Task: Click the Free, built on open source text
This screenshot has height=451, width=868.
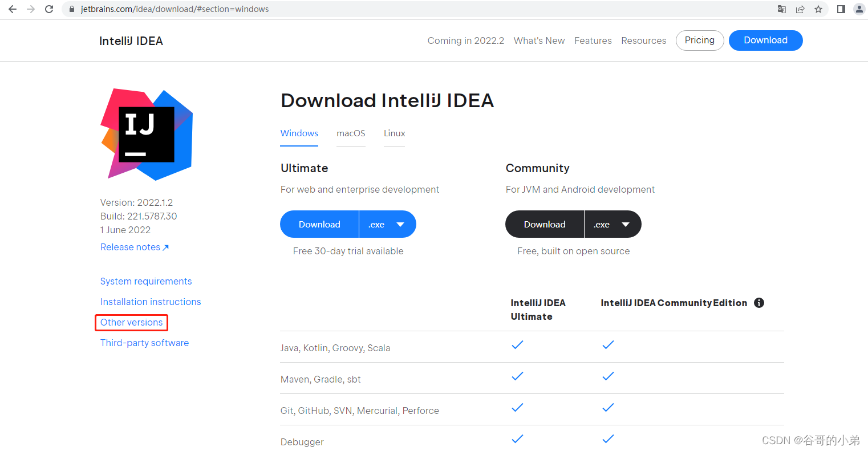Action: coord(574,251)
